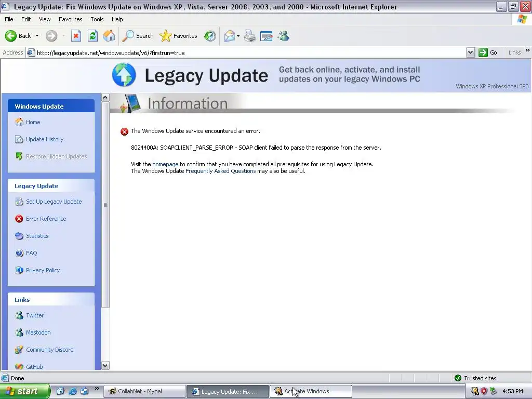This screenshot has height=399, width=532.
Task: Switch to Legacy Update taskbar button
Action: pos(228,391)
